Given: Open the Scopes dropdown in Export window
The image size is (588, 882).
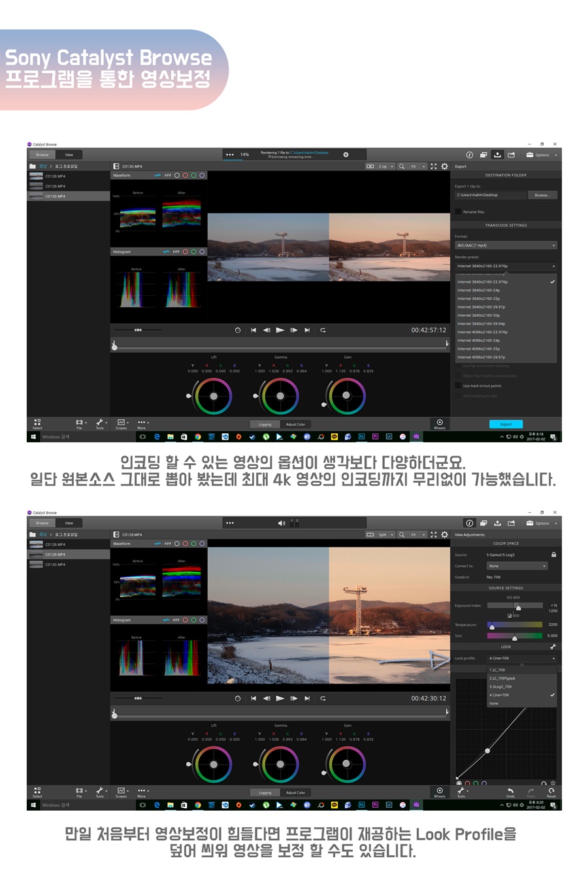Looking at the screenshot, I should [x=122, y=424].
